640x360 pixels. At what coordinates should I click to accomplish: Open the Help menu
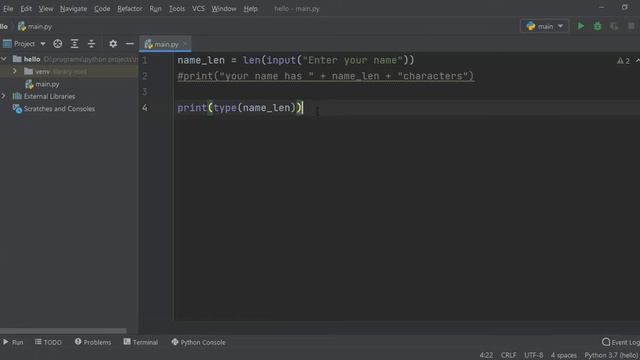[x=250, y=9]
